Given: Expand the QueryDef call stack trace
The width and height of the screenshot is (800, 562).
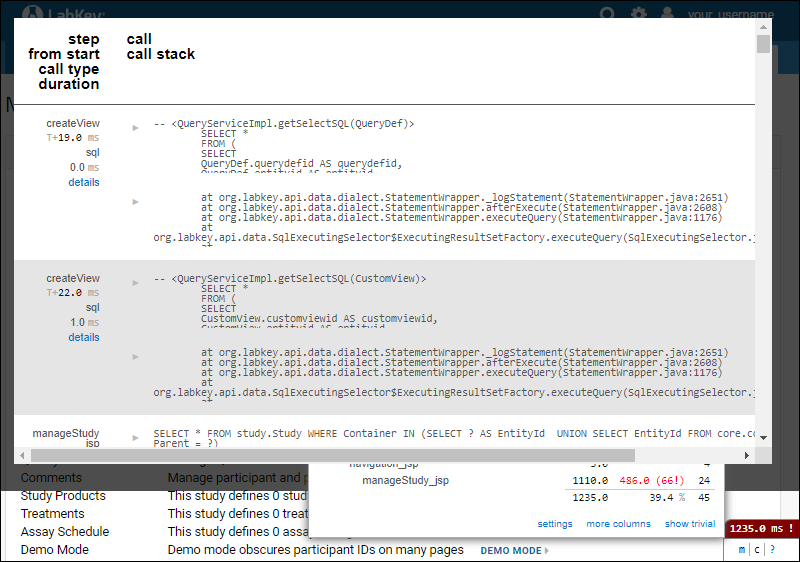Looking at the screenshot, I should 135,202.
